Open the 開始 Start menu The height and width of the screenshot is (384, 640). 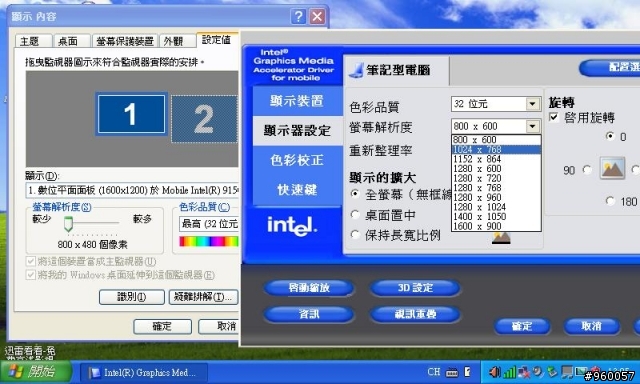tap(36, 372)
